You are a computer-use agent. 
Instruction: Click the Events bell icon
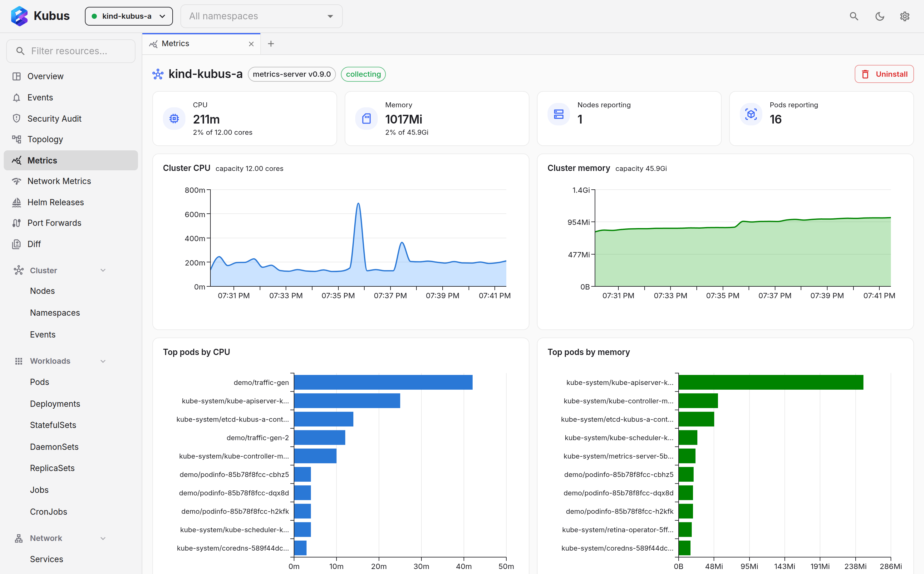click(x=16, y=98)
